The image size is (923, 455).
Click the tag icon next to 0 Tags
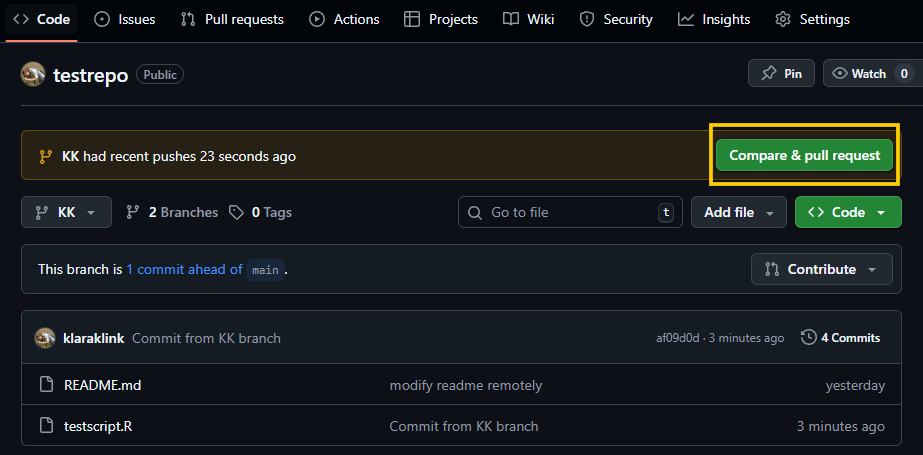tap(236, 212)
